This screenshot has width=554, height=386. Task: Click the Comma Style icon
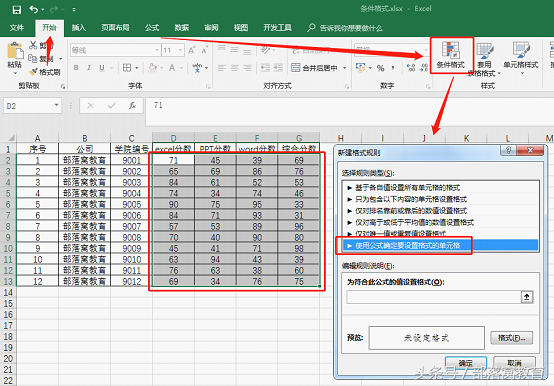pos(393,67)
